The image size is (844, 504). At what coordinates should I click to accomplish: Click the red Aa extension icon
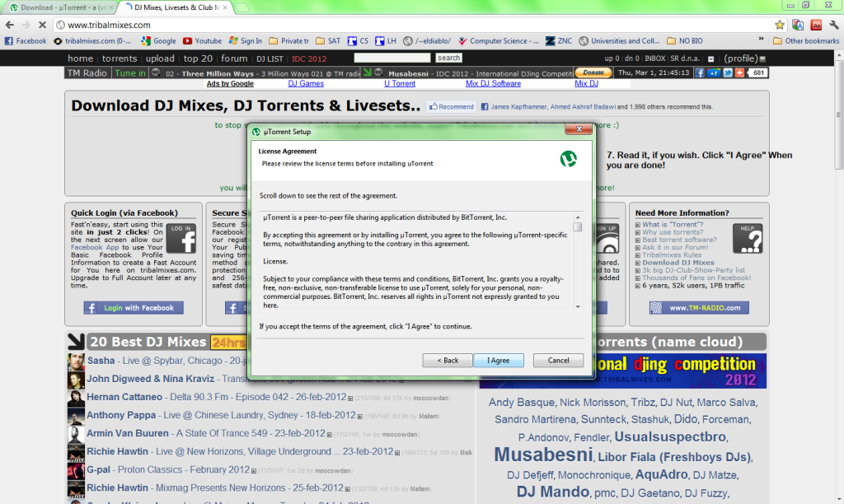pos(816,25)
